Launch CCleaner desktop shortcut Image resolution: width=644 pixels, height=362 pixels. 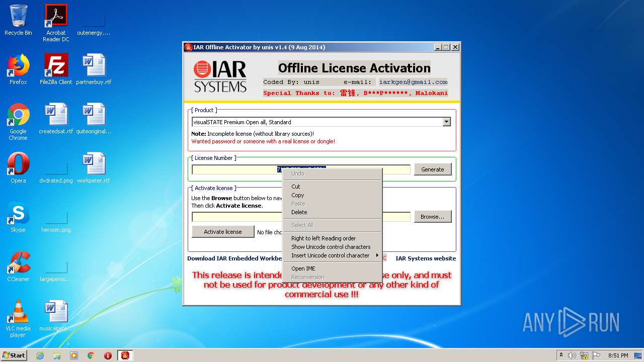18,266
